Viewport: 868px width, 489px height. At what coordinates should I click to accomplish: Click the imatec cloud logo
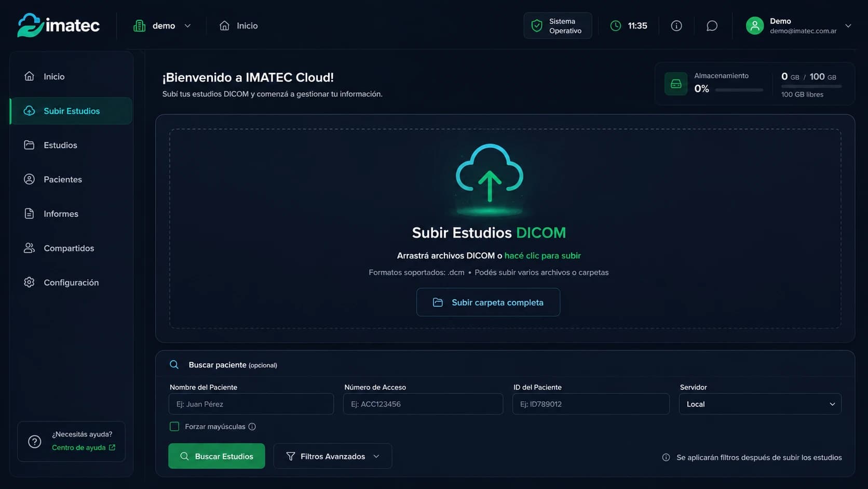point(58,25)
